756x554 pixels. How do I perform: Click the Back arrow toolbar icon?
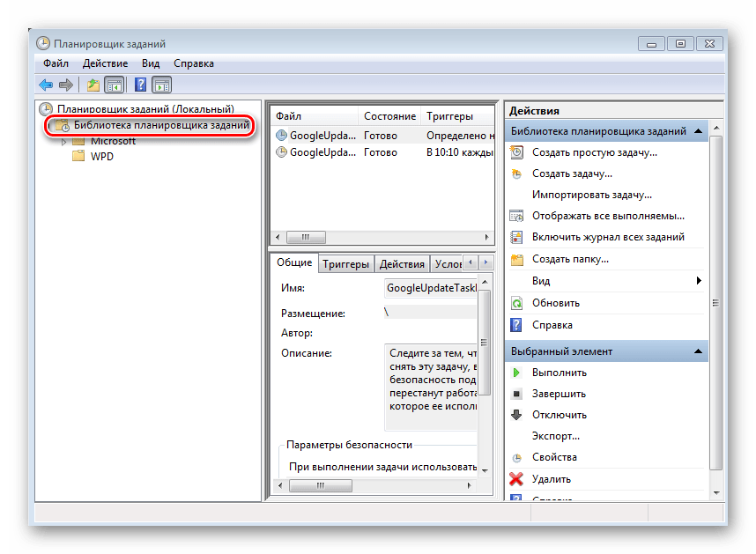[46, 85]
